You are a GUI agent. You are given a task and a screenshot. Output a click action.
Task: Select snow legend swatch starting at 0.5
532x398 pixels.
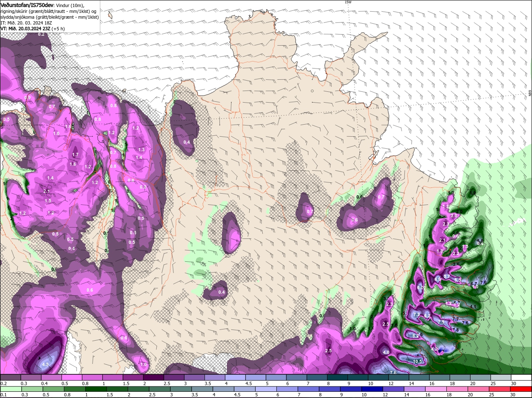click(72, 378)
